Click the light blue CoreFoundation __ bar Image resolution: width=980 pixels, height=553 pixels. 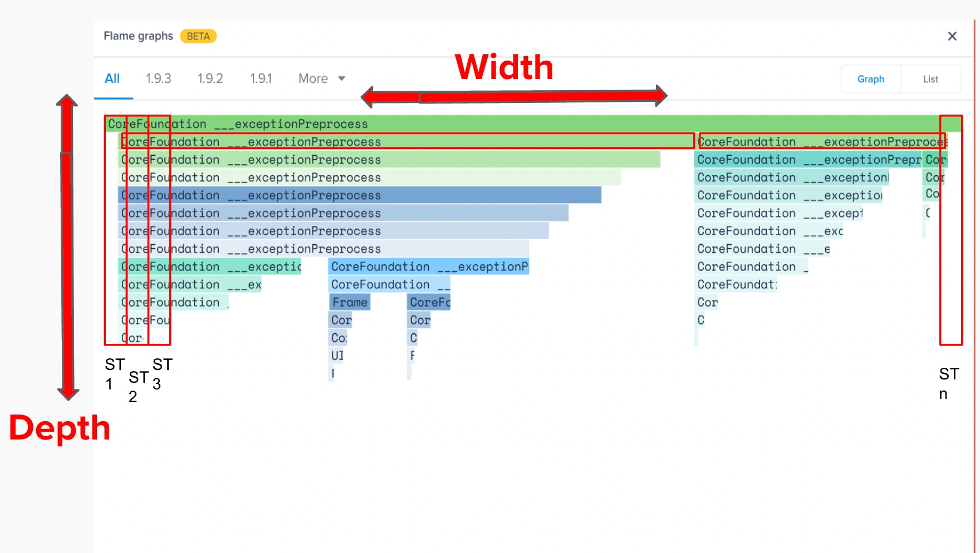(389, 284)
